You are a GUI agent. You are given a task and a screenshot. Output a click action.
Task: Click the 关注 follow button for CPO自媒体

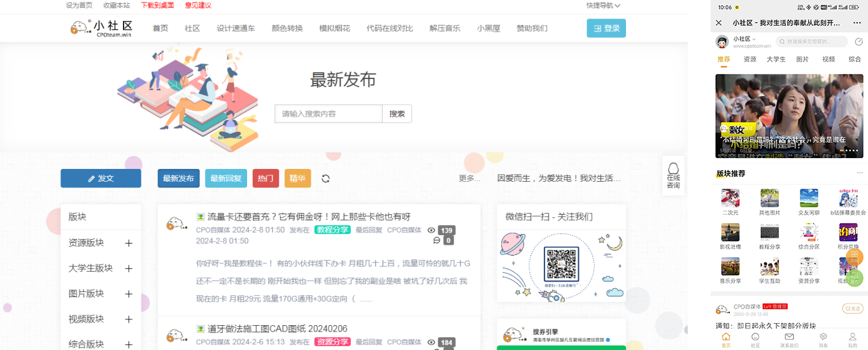point(853,309)
